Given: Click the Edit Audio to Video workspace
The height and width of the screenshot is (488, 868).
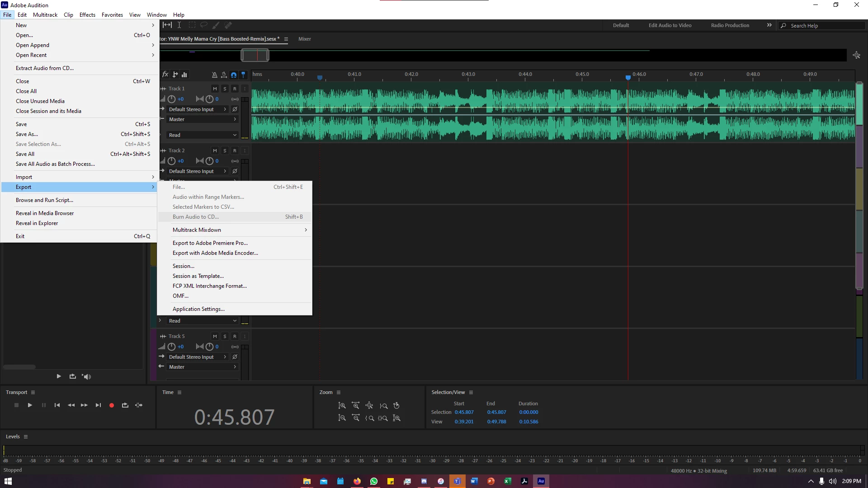Looking at the screenshot, I should click(670, 25).
